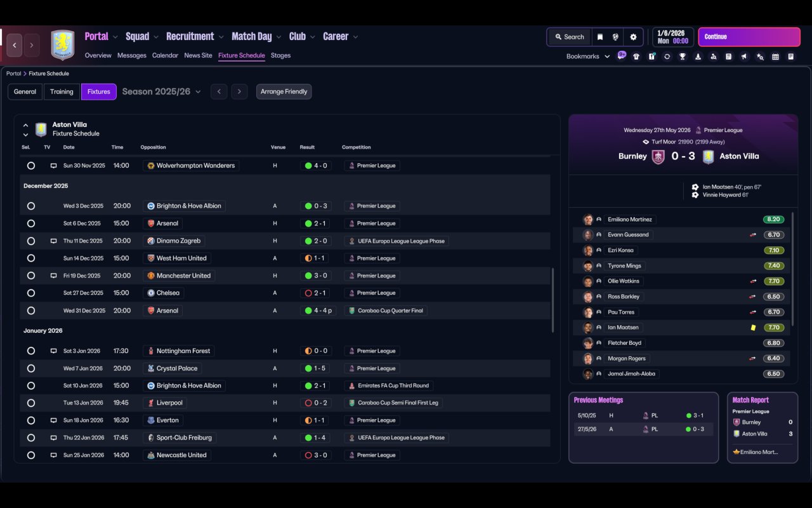Select the Chelsea fixture radio button

[31, 293]
